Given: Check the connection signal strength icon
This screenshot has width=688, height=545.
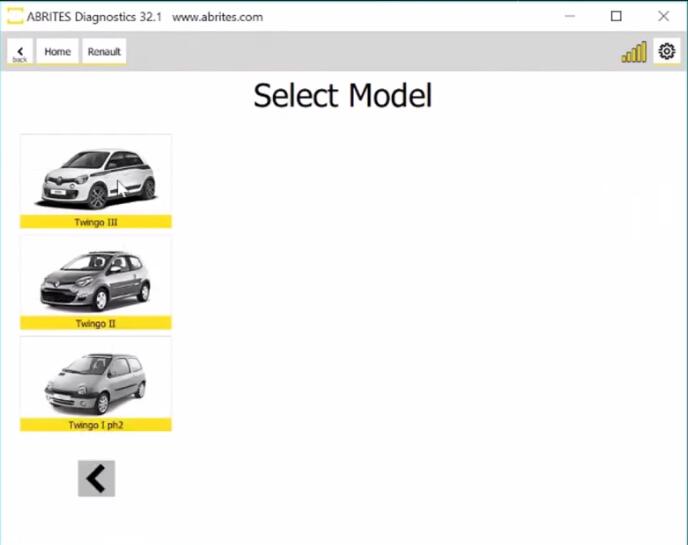Looking at the screenshot, I should pos(634,52).
